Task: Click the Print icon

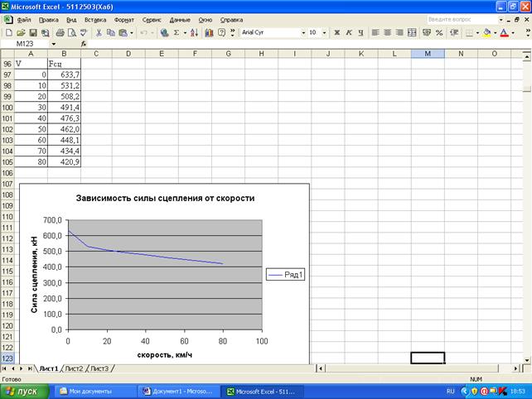Action: [x=59, y=33]
